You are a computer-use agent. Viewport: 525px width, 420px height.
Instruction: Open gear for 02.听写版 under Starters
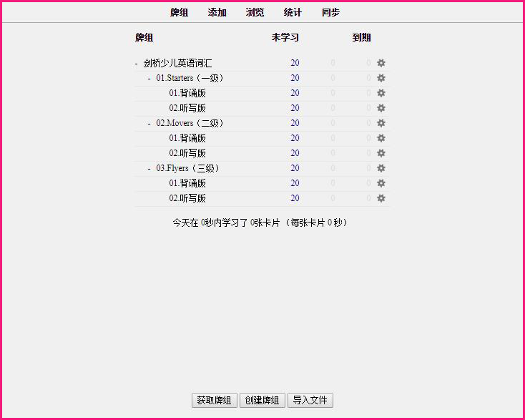pos(381,108)
